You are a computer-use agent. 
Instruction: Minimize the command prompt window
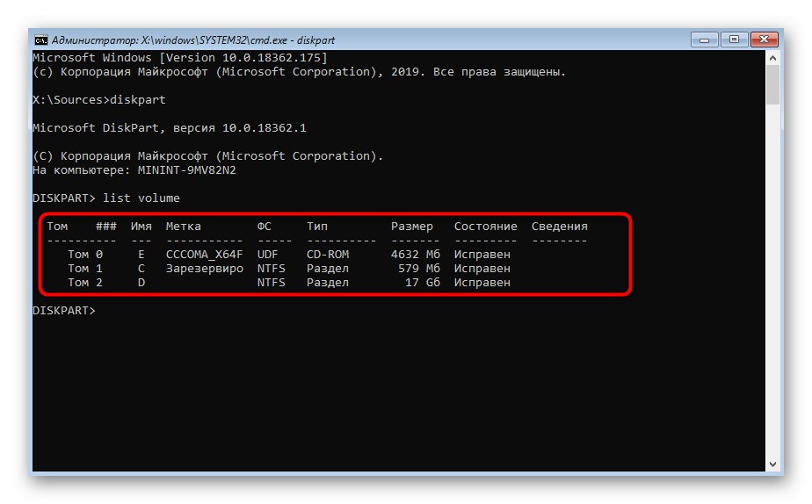[x=704, y=40]
